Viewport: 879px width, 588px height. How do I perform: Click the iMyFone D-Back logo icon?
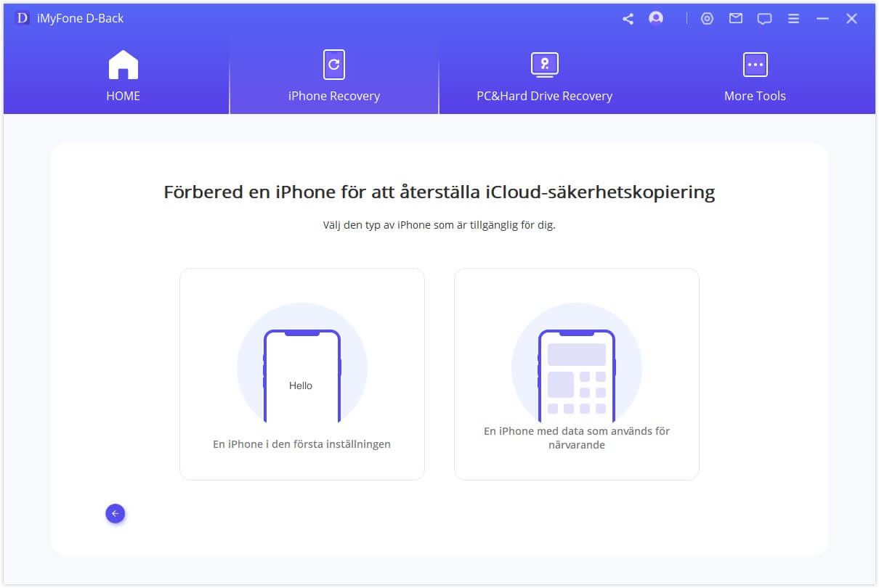click(x=23, y=18)
